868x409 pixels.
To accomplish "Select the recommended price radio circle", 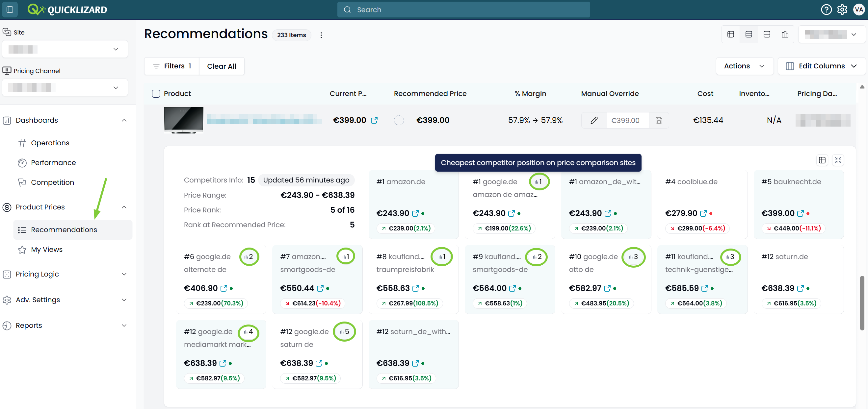I will coord(399,120).
